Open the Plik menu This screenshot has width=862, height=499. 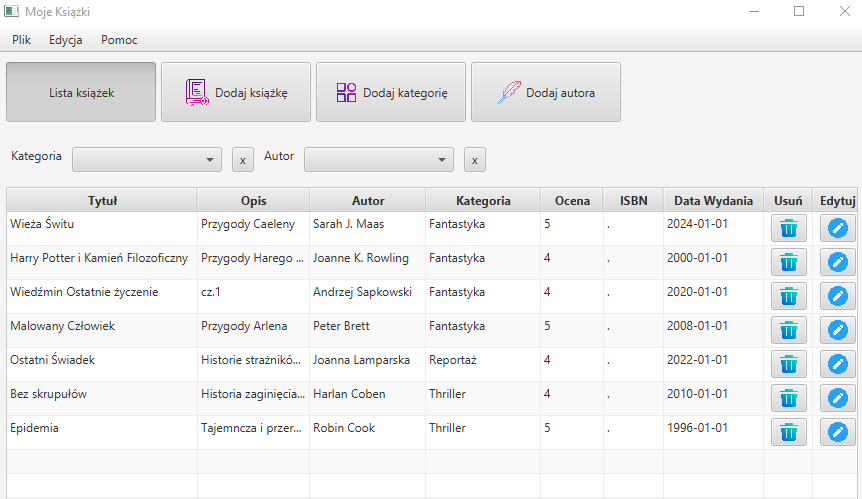(x=22, y=40)
